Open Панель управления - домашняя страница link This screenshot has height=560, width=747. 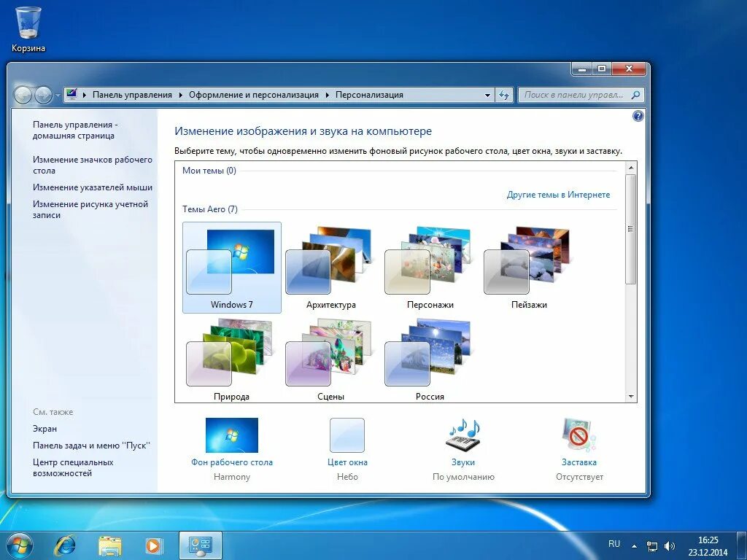pos(75,130)
